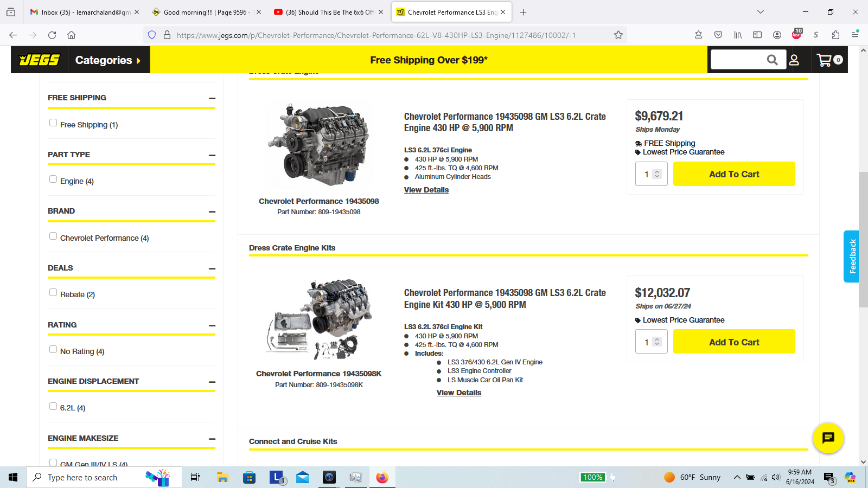Open Task View on taskbar
Viewport: 868px width, 488px height.
[x=195, y=477]
